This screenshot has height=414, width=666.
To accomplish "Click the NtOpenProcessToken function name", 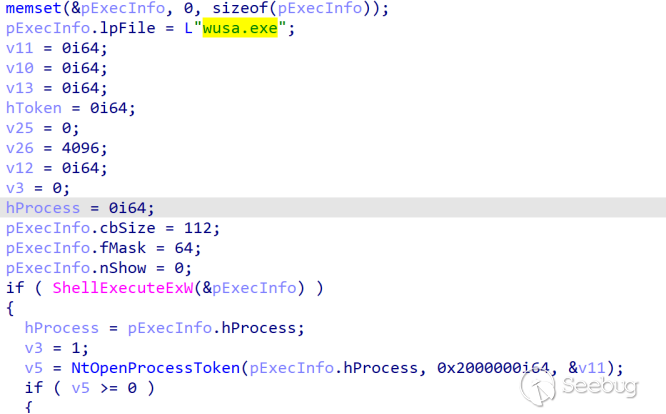I will click(155, 368).
